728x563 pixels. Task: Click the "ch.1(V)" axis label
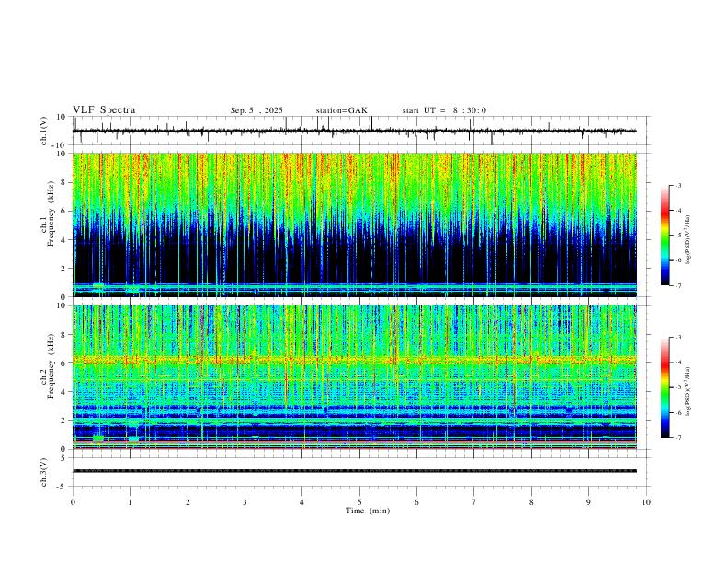click(44, 131)
